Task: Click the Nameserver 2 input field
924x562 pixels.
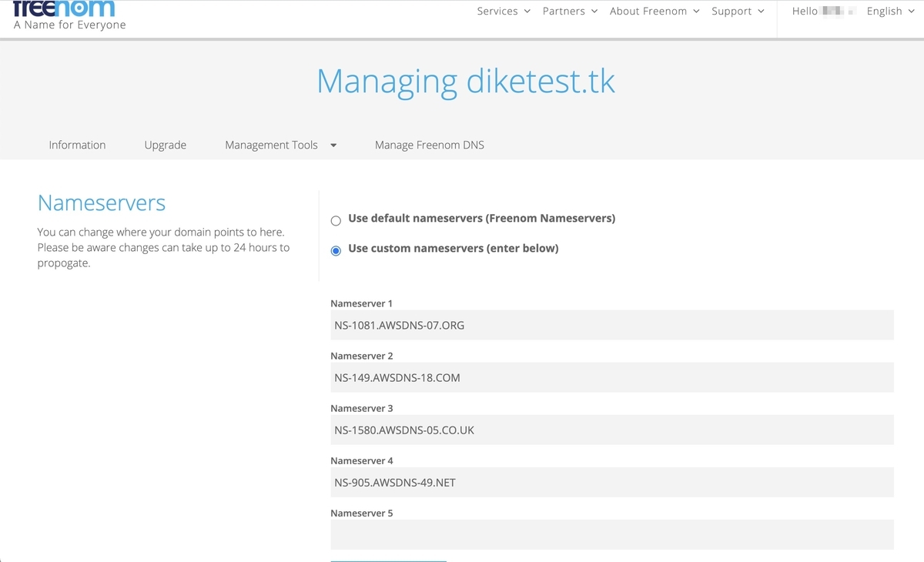Action: coord(612,377)
